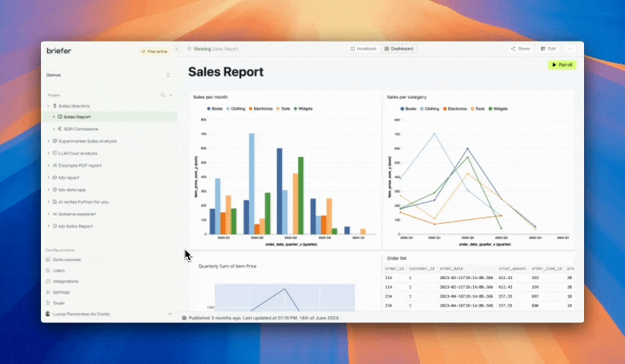The image size is (625, 364).
Task: Add a new page with the plus icon
Action: [x=171, y=95]
